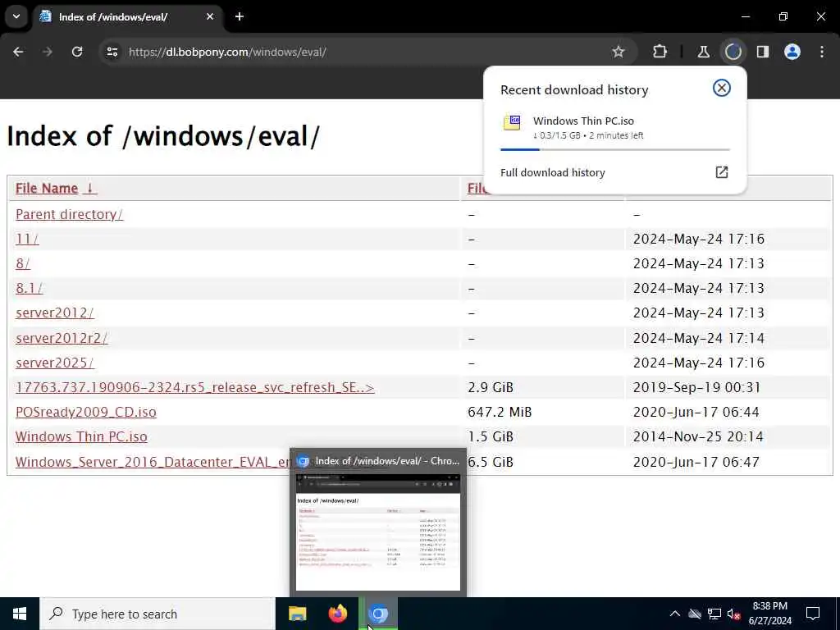Click the 1.5 GiB file size cell
This screenshot has width=840, height=630.
coord(491,436)
